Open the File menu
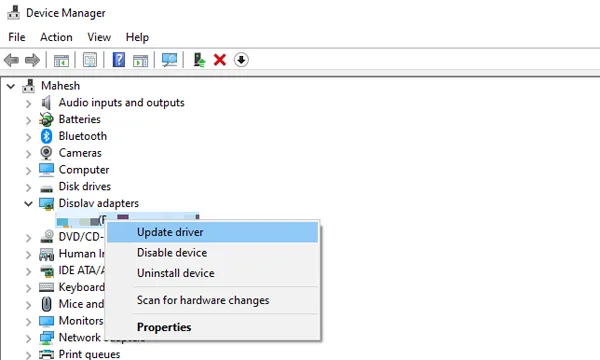Screen dimensions: 600x360 point(17,37)
